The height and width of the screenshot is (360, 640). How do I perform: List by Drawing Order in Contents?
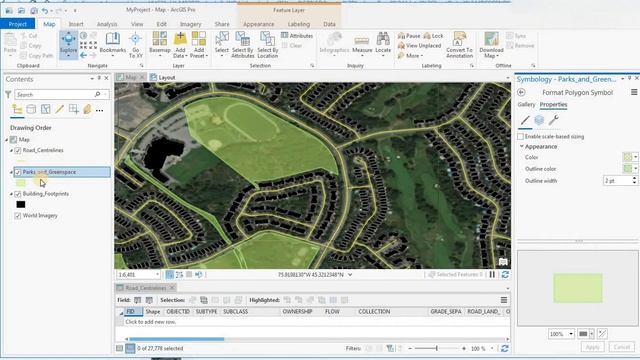[17, 109]
